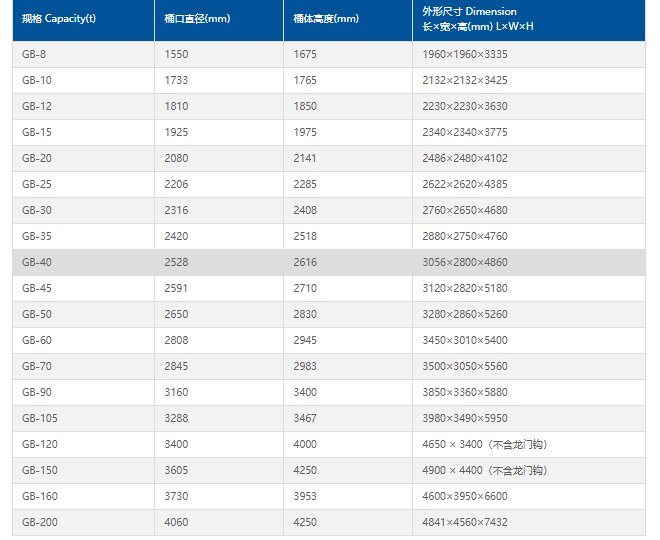Image resolution: width=660 pixels, height=540 pixels.
Task: Select the GB-150 cell
Action: coord(83,471)
